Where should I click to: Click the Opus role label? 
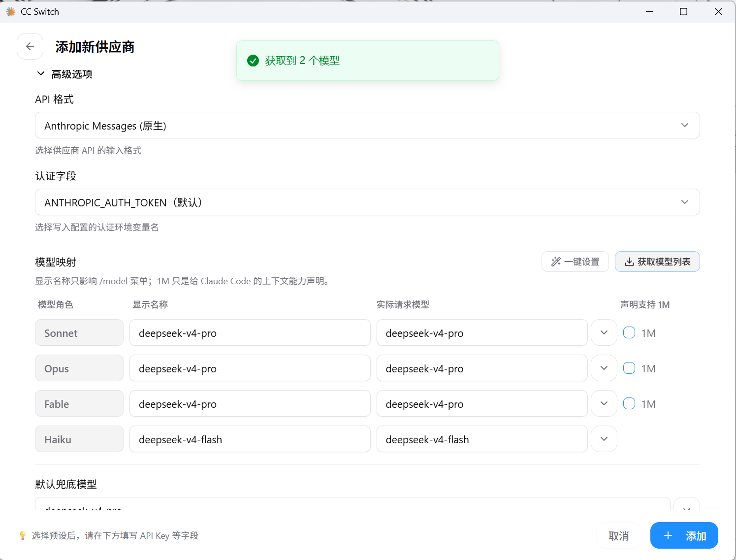79,368
